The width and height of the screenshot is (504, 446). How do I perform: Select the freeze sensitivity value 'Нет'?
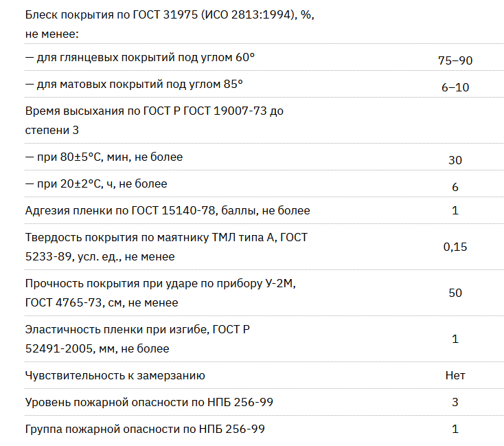(455, 375)
